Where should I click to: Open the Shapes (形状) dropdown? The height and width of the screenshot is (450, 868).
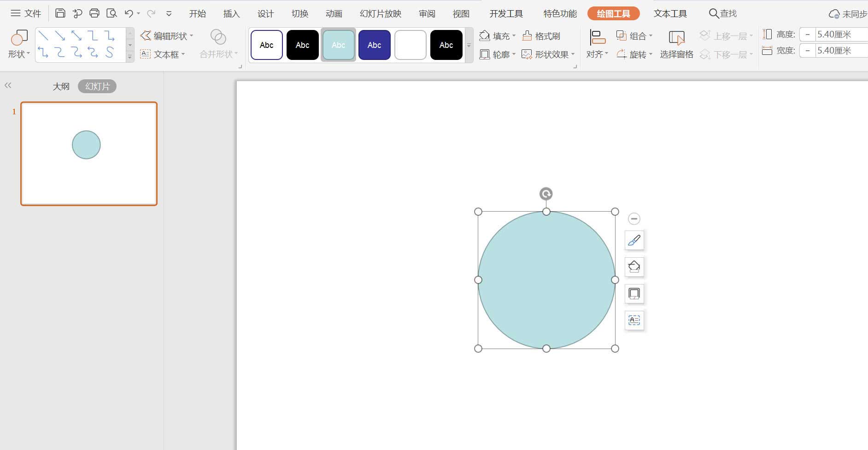coord(18,54)
